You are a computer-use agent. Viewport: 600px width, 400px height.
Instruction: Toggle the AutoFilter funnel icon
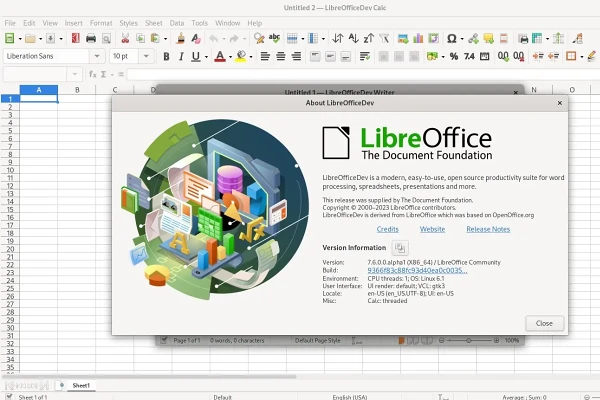point(384,38)
